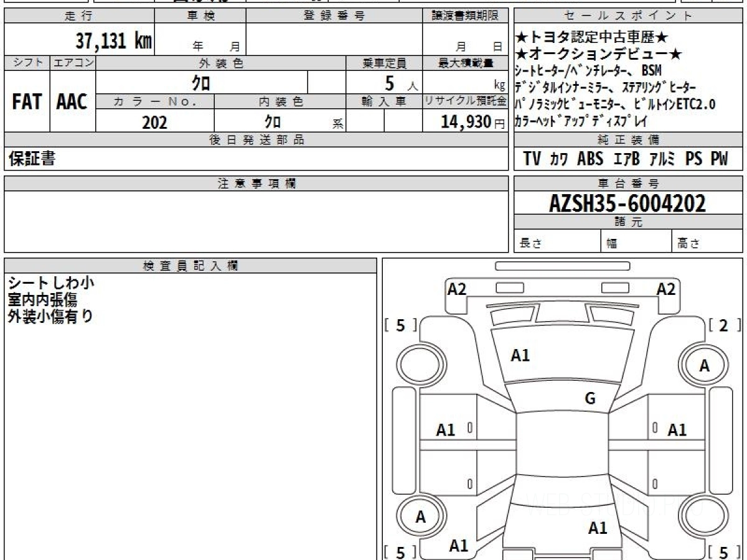Viewport: 747px width, 560px height.
Task: Select the 諸元 header
Action: [628, 222]
